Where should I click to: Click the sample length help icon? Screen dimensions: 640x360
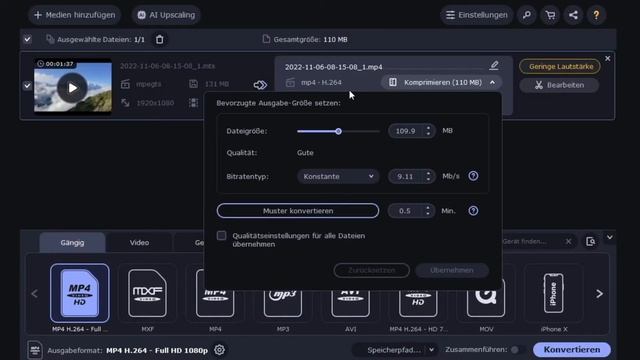point(473,211)
